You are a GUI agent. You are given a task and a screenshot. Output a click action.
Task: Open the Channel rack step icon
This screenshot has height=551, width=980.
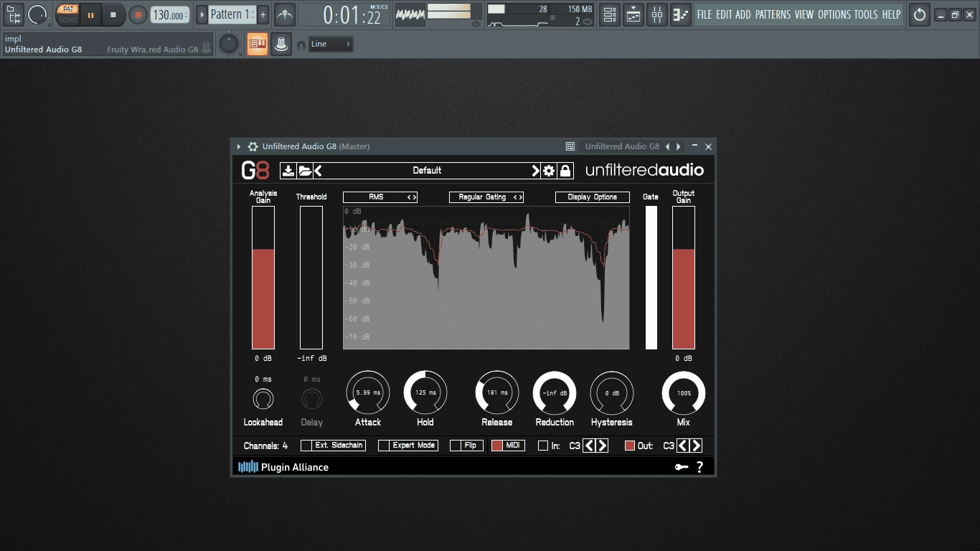681,14
